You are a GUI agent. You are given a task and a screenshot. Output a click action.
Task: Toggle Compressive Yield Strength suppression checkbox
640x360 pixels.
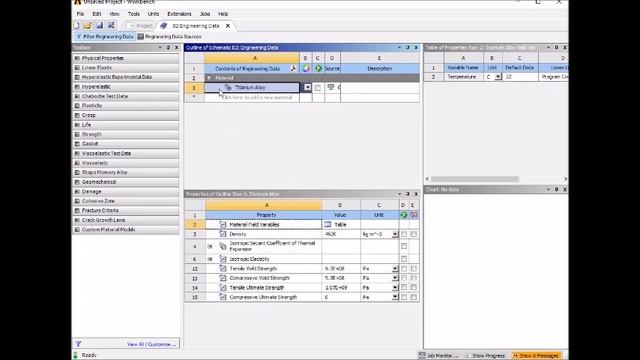click(x=404, y=278)
